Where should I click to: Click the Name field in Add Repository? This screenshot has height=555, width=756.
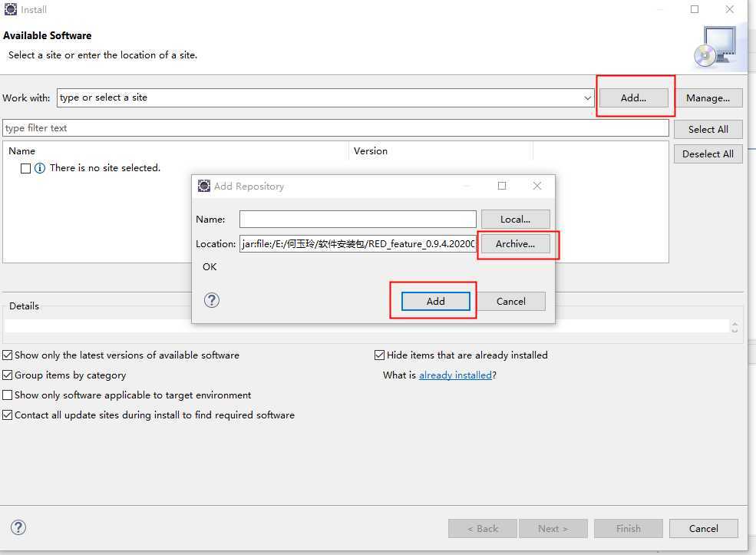pyautogui.click(x=358, y=219)
